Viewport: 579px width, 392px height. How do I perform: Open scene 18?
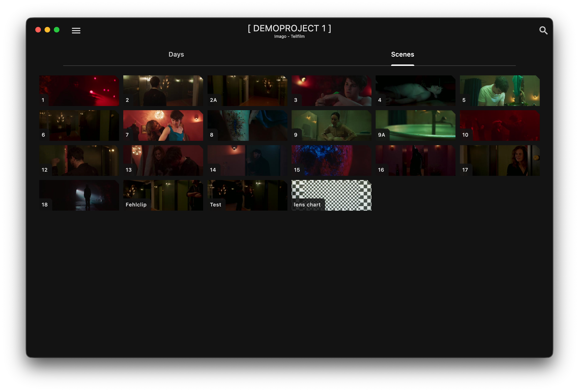click(79, 195)
